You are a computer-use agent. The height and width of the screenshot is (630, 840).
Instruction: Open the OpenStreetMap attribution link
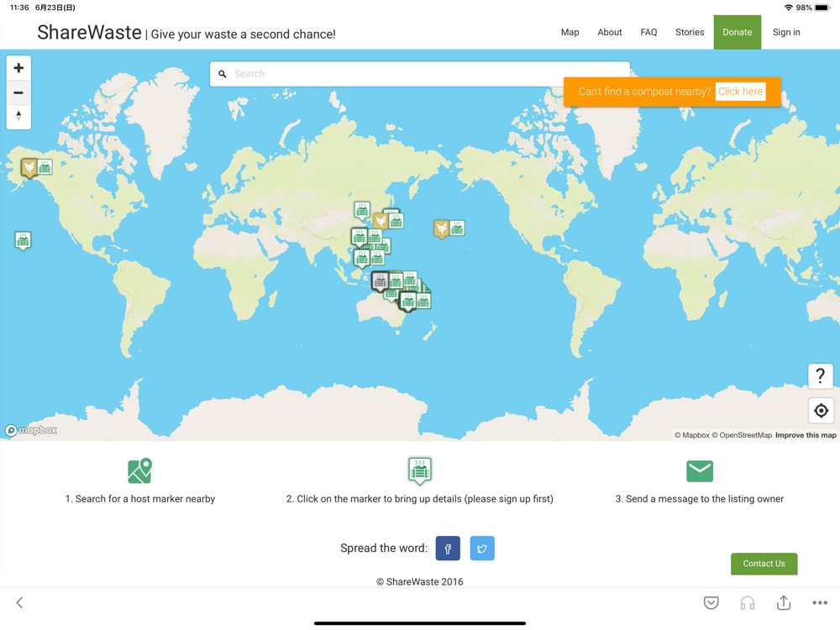pyautogui.click(x=742, y=435)
